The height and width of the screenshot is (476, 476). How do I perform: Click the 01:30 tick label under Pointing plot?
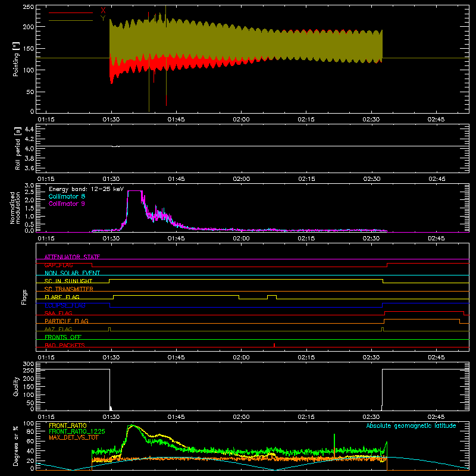tap(111, 120)
